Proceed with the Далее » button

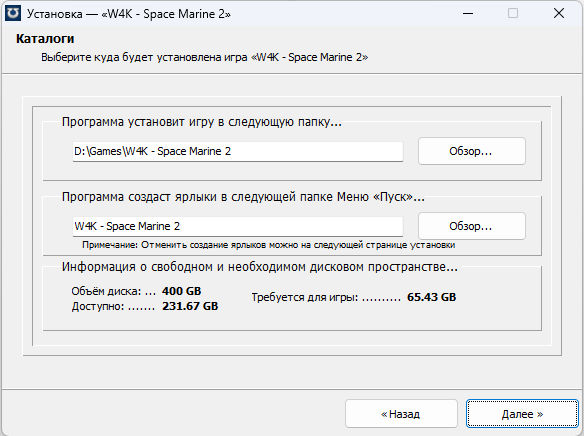522,414
